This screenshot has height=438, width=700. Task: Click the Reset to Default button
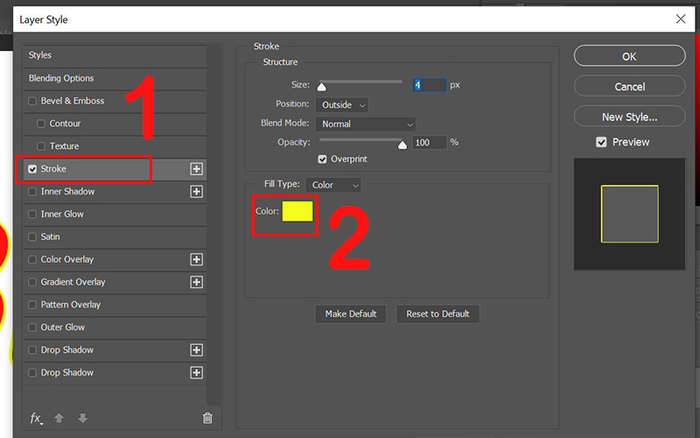point(438,314)
